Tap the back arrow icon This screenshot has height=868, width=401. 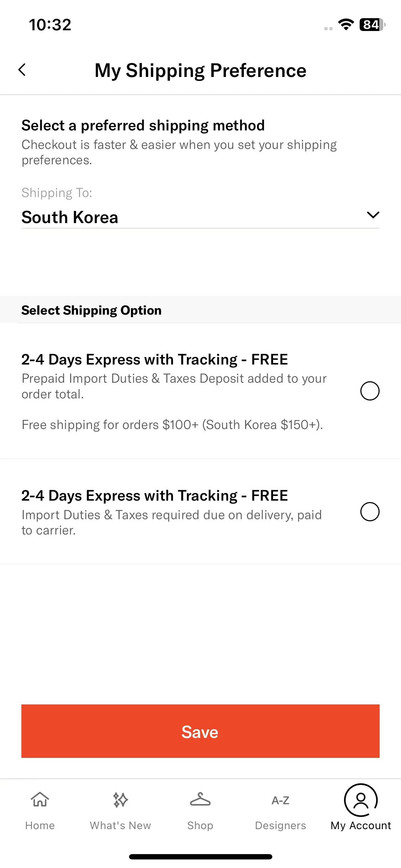pyautogui.click(x=22, y=70)
